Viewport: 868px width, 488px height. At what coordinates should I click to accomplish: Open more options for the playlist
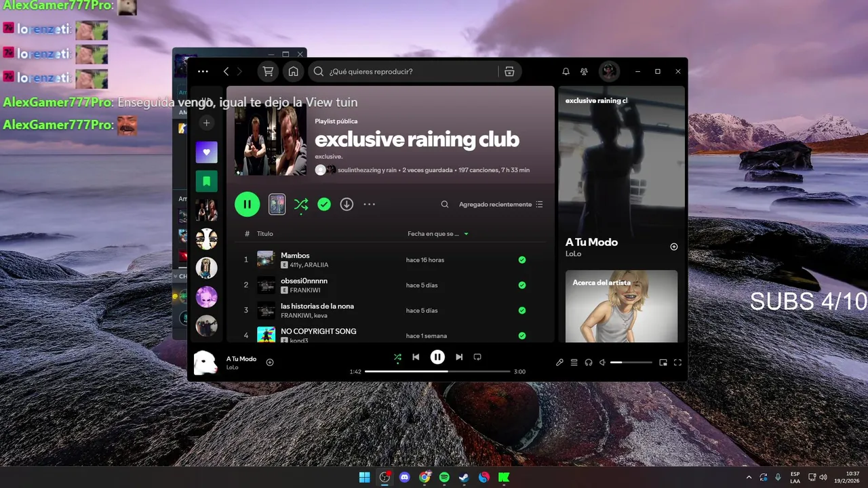pos(370,204)
